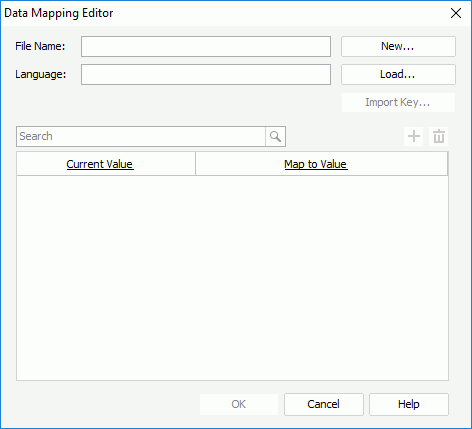The width and height of the screenshot is (472, 429).
Task: Cancel the Data Mapping Editor
Action: point(324,404)
